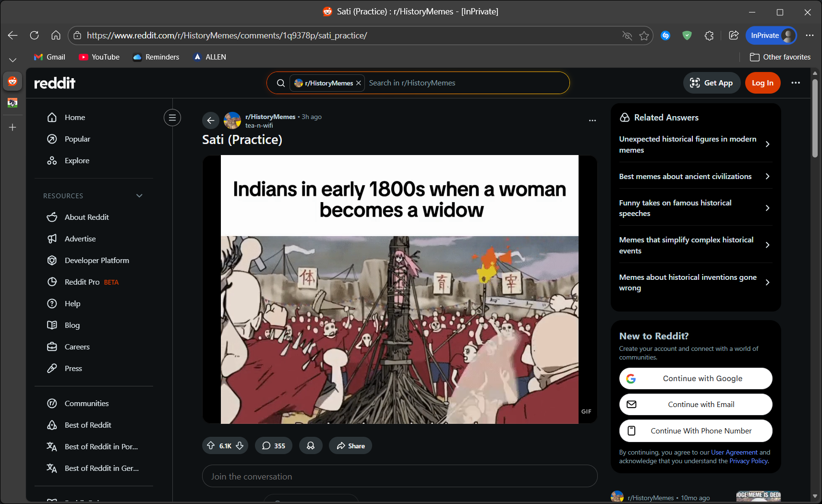
Task: Downvote the Sati (Practice) post
Action: coord(240,446)
